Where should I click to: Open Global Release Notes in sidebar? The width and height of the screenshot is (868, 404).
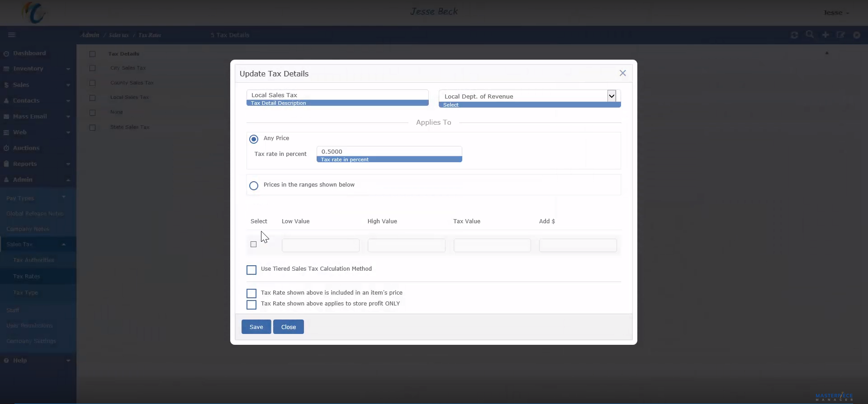tap(35, 214)
